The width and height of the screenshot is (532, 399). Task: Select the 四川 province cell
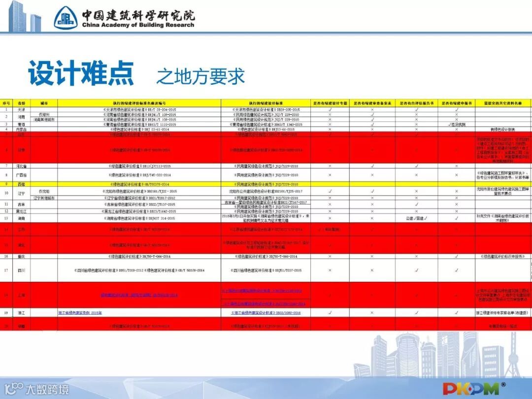click(x=21, y=270)
